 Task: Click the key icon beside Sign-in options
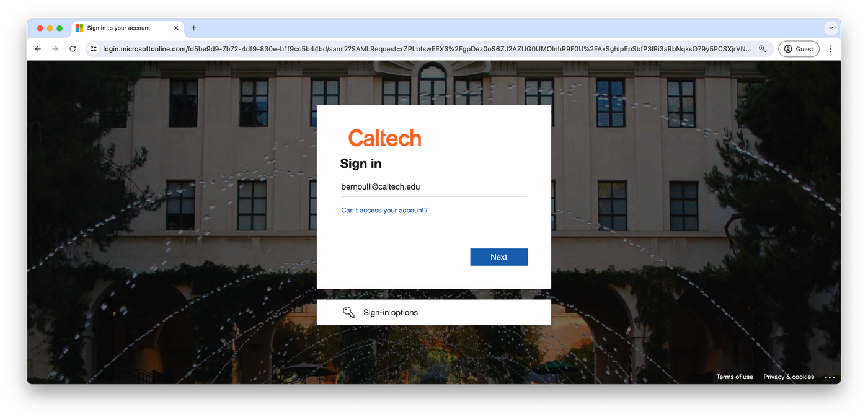coord(349,312)
